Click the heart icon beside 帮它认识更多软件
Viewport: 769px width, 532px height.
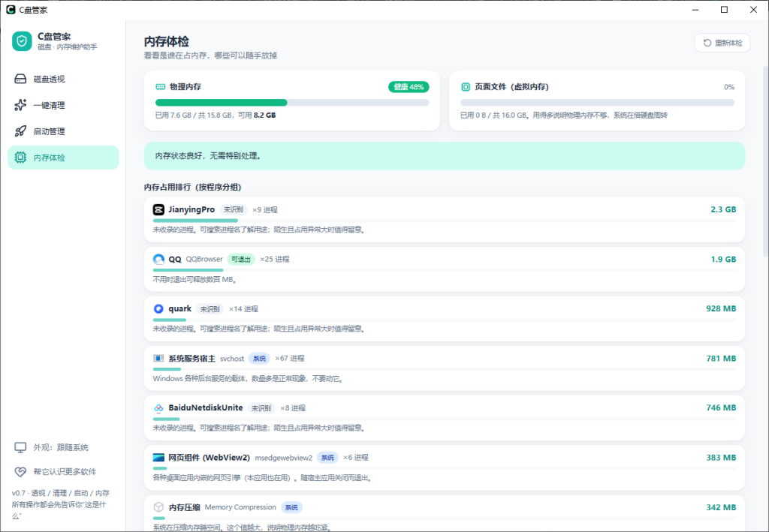[20, 472]
